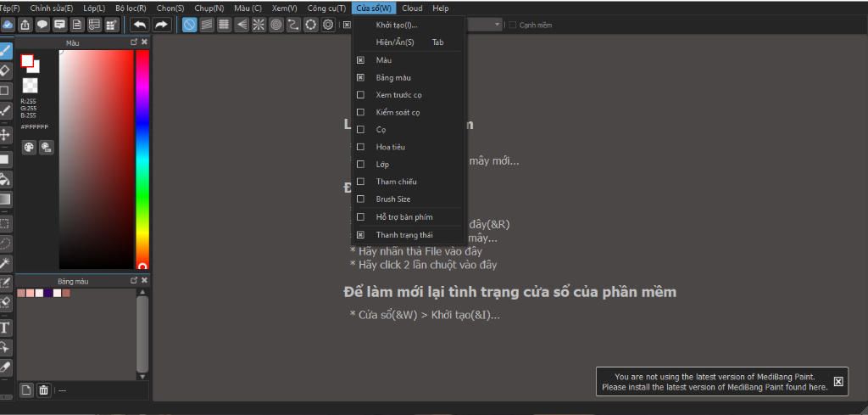The image size is (868, 415).
Task: Click the rainbow hue slider bar
Action: (142, 160)
